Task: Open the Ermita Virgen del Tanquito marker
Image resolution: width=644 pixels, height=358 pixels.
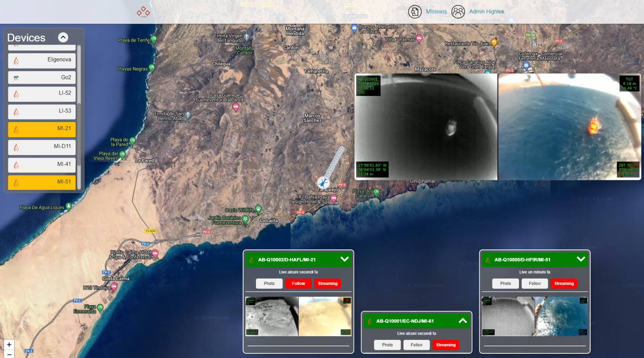Action: point(247,37)
